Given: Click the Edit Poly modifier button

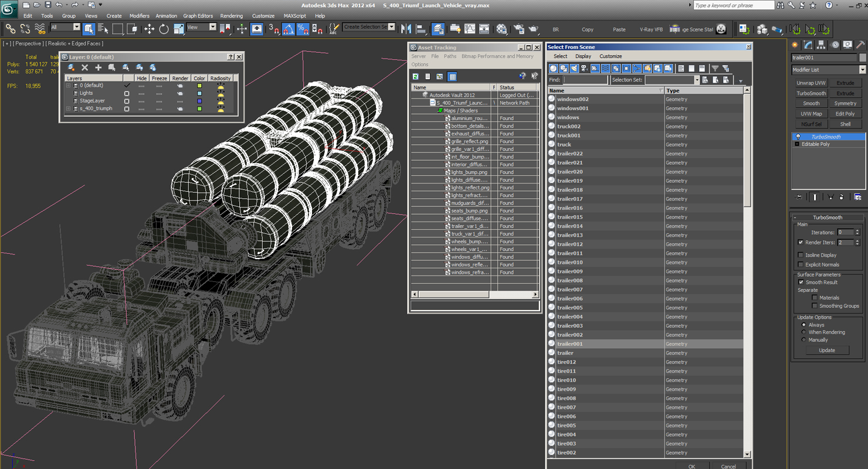Looking at the screenshot, I should point(845,114).
